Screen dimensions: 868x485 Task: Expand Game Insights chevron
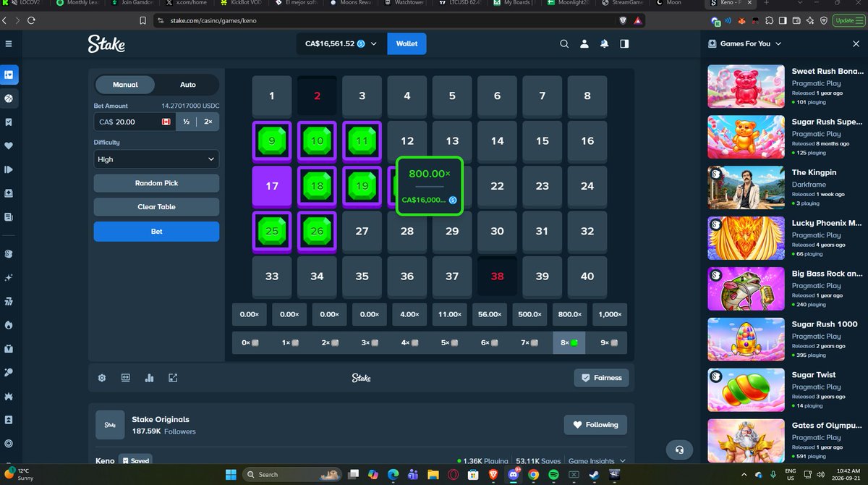point(622,460)
